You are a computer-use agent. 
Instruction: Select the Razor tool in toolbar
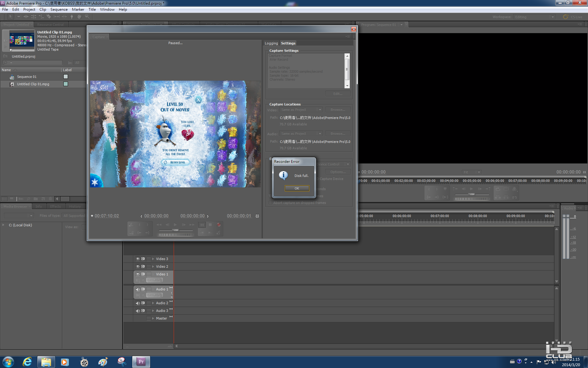pyautogui.click(x=49, y=17)
